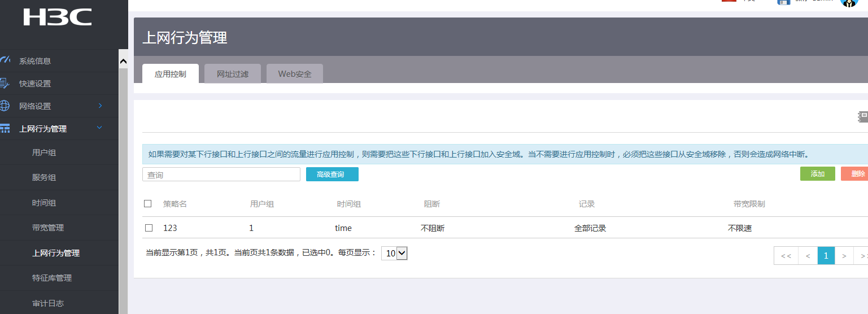Check the box for policy 123

click(x=149, y=228)
